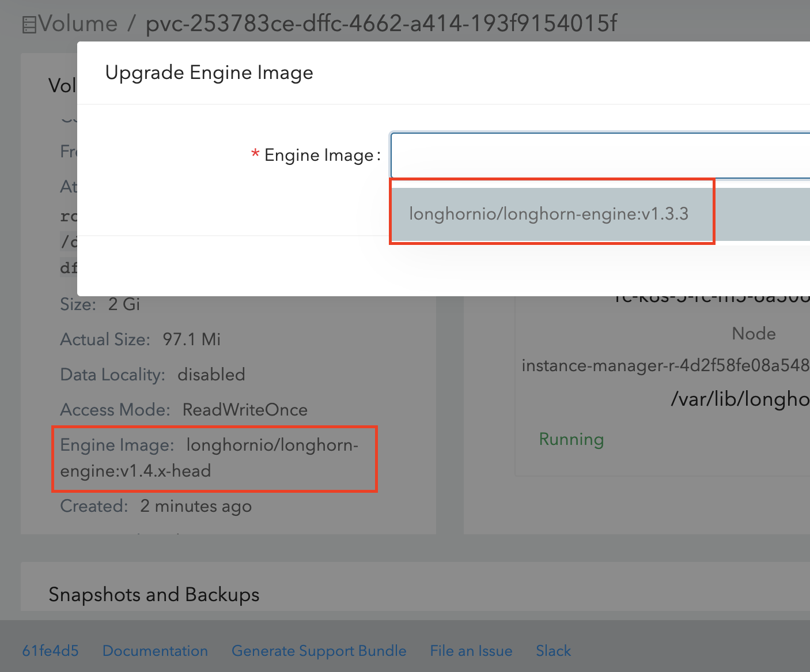Click Generate Support Bundle

click(x=319, y=651)
